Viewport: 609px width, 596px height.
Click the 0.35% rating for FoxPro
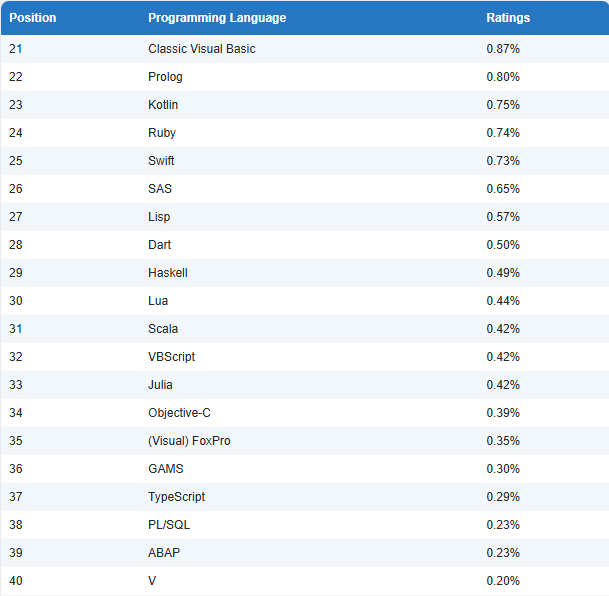[x=503, y=441]
